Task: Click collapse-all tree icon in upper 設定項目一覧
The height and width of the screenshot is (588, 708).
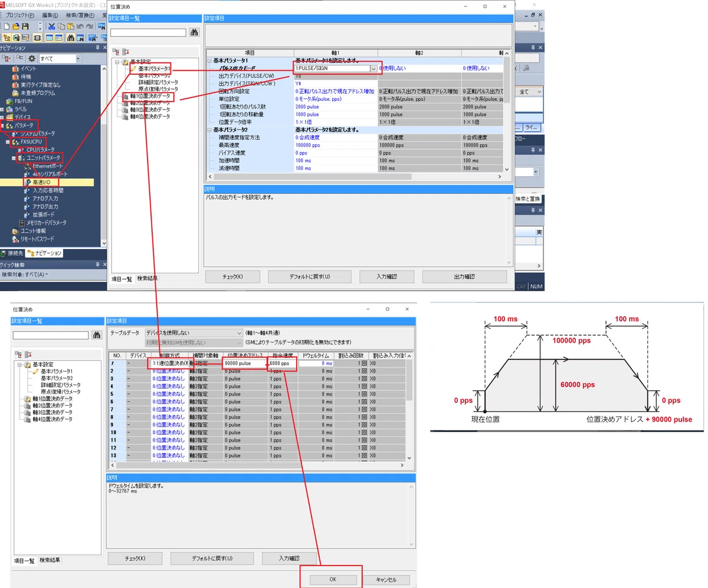Action: tap(126, 51)
